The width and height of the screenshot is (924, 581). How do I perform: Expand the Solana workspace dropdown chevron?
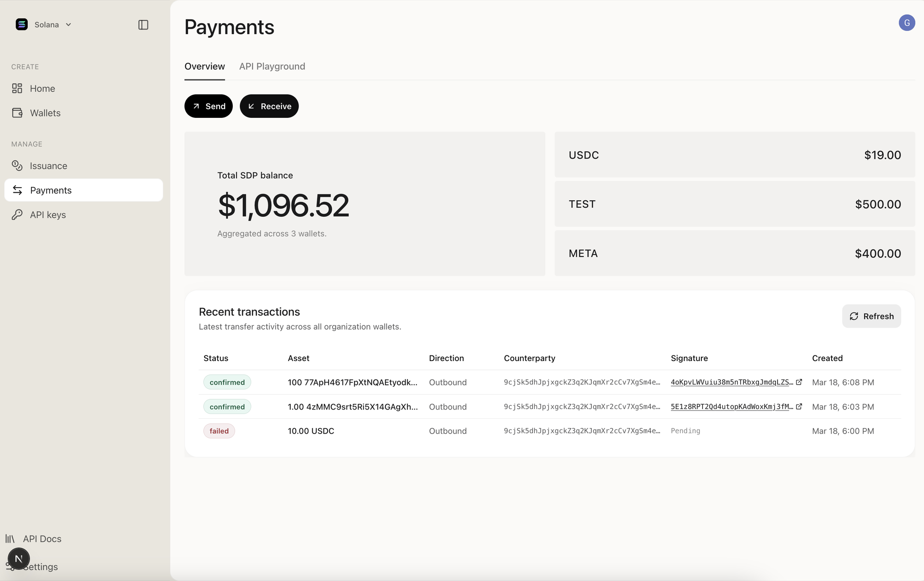coord(68,24)
